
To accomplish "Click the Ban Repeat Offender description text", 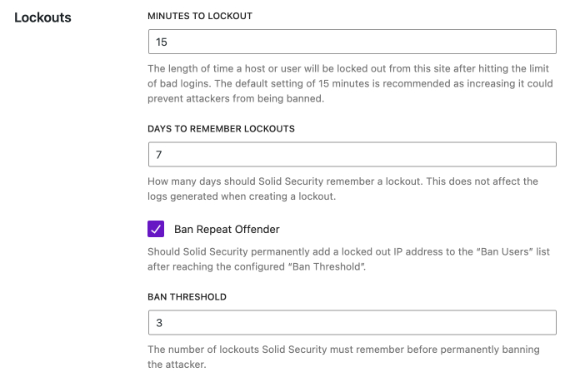I will [343, 260].
